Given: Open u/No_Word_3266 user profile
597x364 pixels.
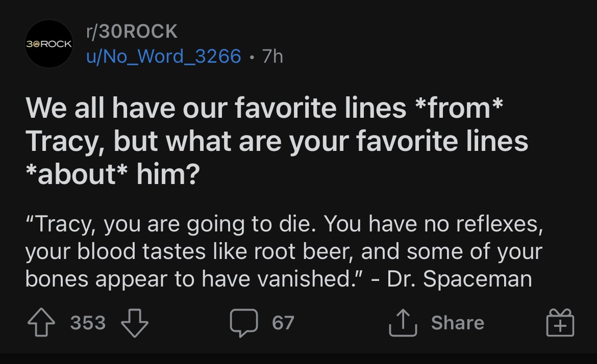Looking at the screenshot, I should (164, 56).
